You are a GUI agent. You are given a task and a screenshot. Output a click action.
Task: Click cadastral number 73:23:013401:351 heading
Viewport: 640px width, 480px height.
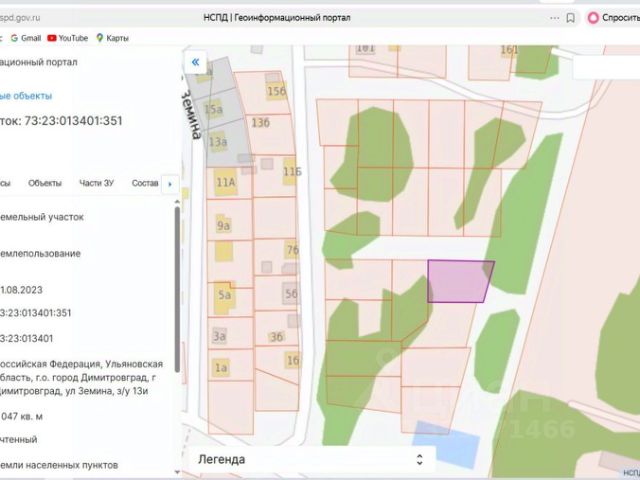[x=61, y=121]
